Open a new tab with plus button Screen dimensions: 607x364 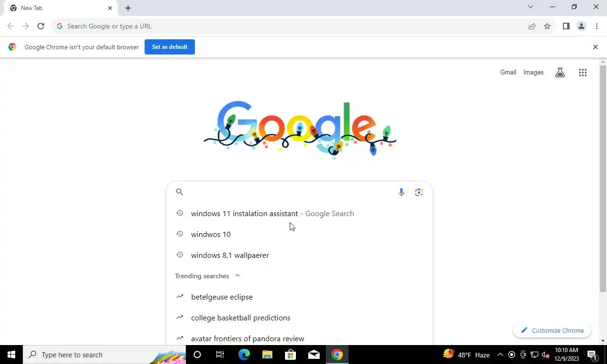tap(128, 8)
